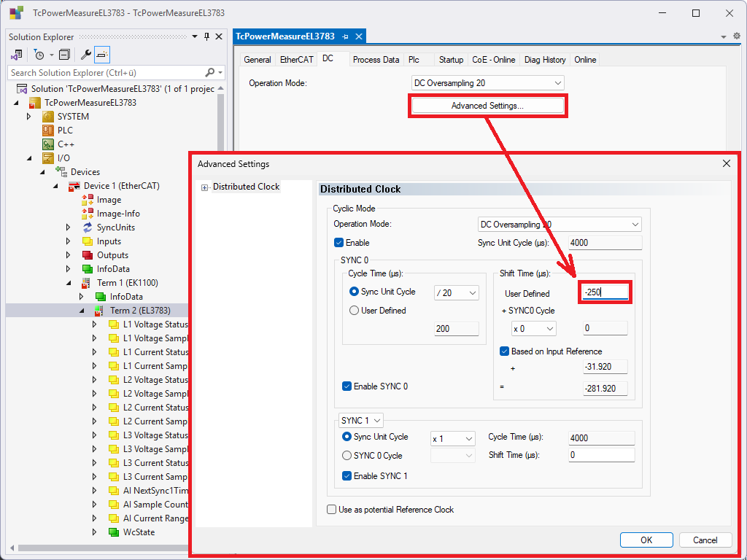The height and width of the screenshot is (560, 747).
Task: Close the TcPowerMeasureEL3783 document tab
Action: pos(359,36)
